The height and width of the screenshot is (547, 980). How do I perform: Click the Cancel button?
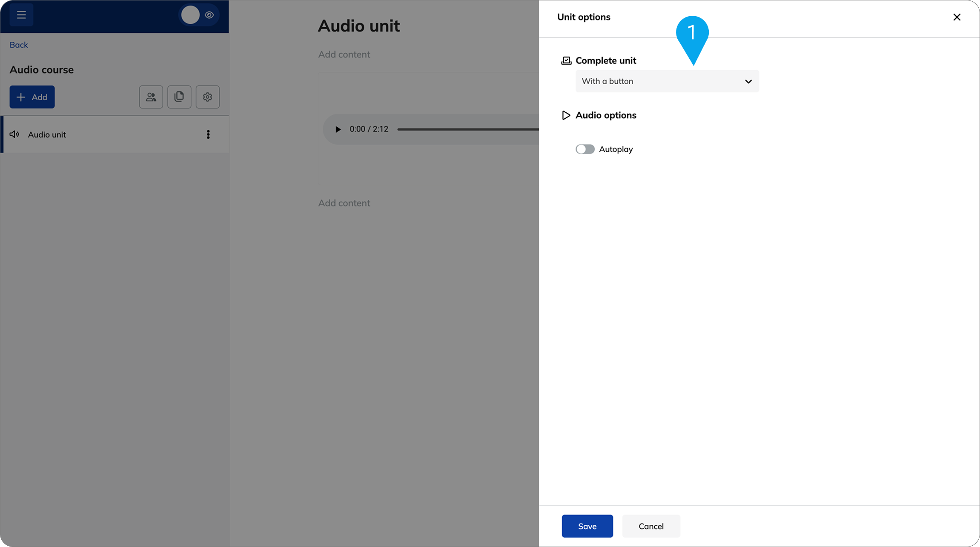pos(651,526)
